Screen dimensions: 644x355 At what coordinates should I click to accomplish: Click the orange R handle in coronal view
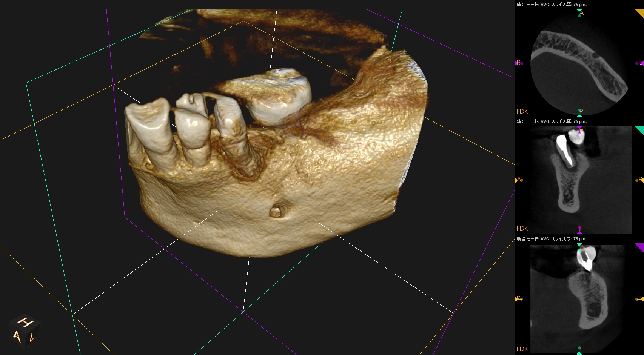click(x=518, y=299)
